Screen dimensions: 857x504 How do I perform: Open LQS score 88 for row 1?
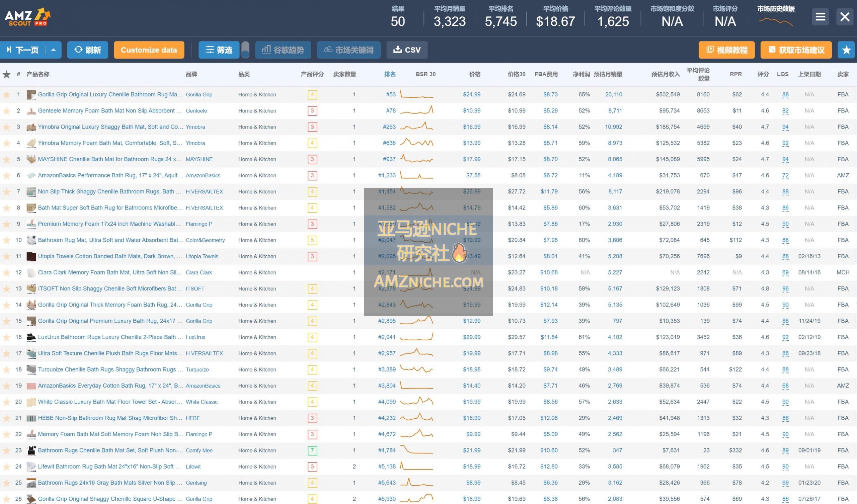(x=785, y=95)
